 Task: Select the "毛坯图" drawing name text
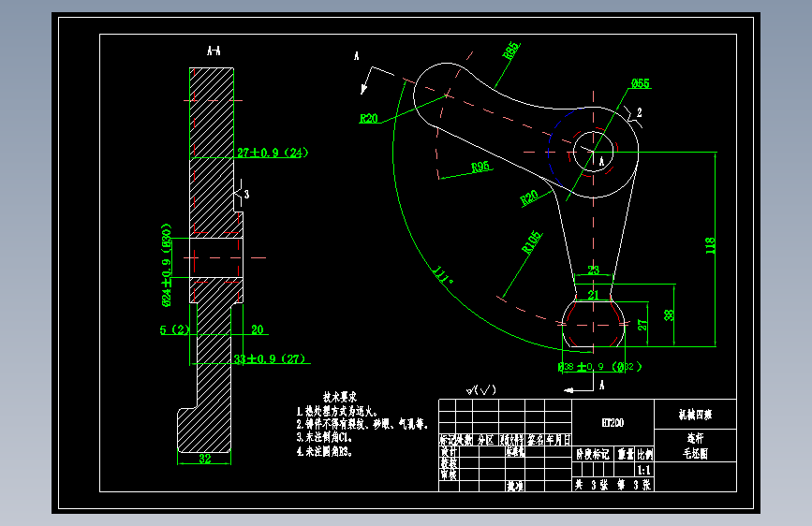(696, 454)
